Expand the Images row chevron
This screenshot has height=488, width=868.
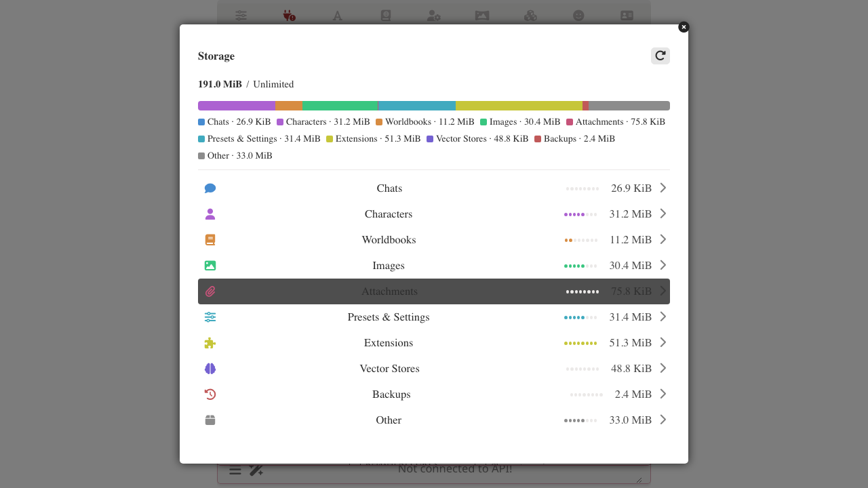tap(663, 265)
